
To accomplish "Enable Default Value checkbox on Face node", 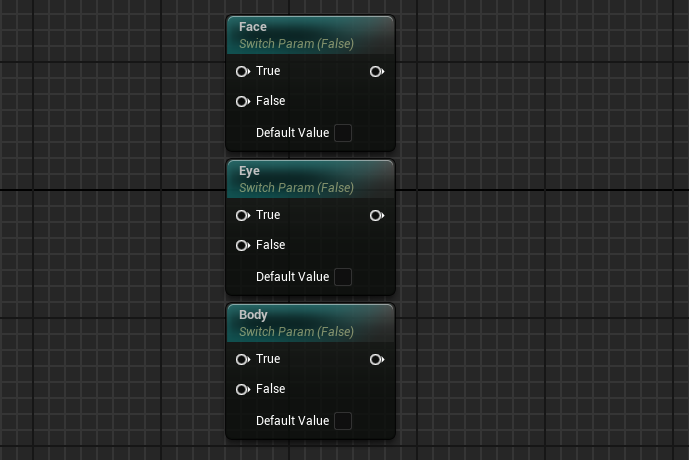I will click(343, 133).
